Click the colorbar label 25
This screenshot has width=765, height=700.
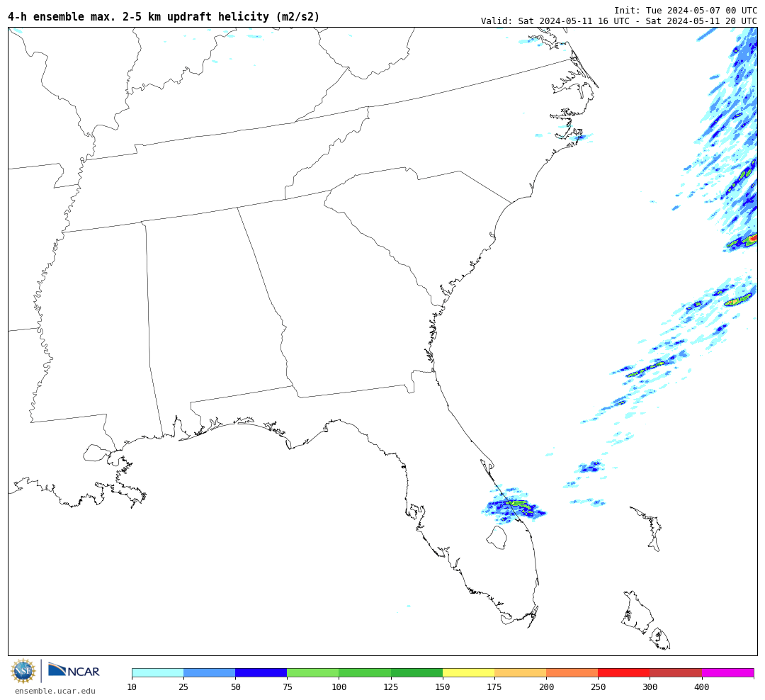point(183,687)
